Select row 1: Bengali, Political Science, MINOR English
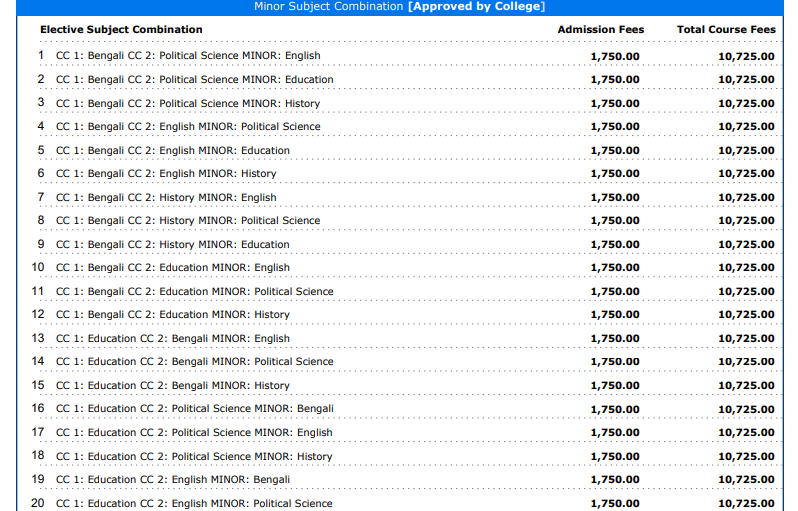This screenshot has width=798, height=511. coord(188,56)
